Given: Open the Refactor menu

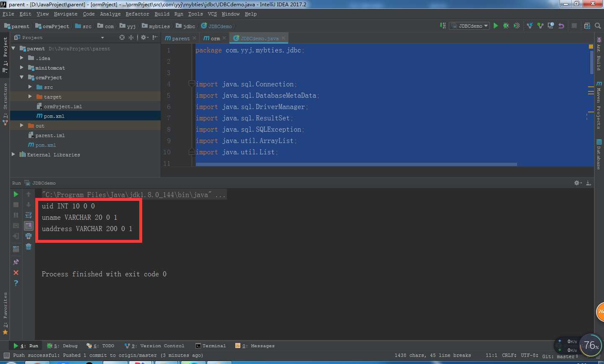Looking at the screenshot, I should [137, 14].
